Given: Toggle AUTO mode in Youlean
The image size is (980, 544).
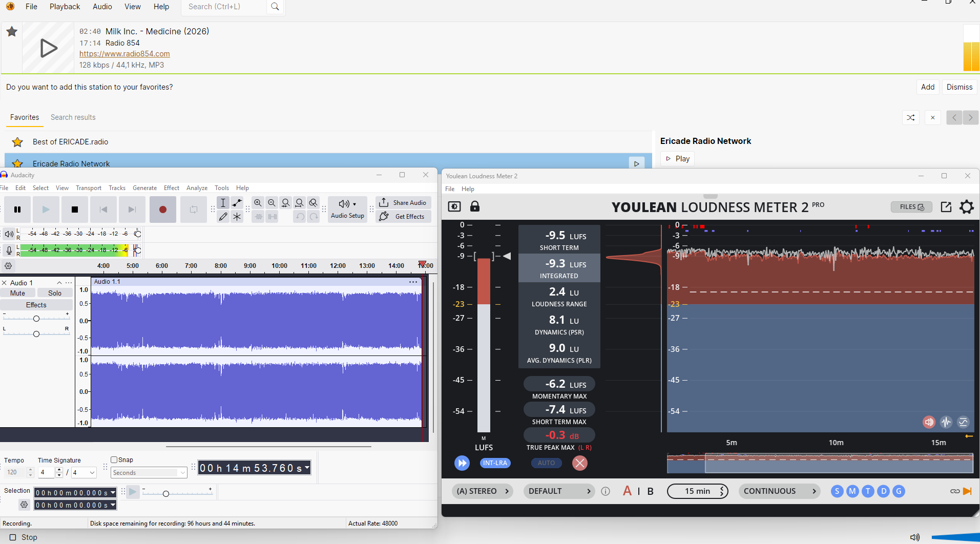Looking at the screenshot, I should pyautogui.click(x=546, y=463).
